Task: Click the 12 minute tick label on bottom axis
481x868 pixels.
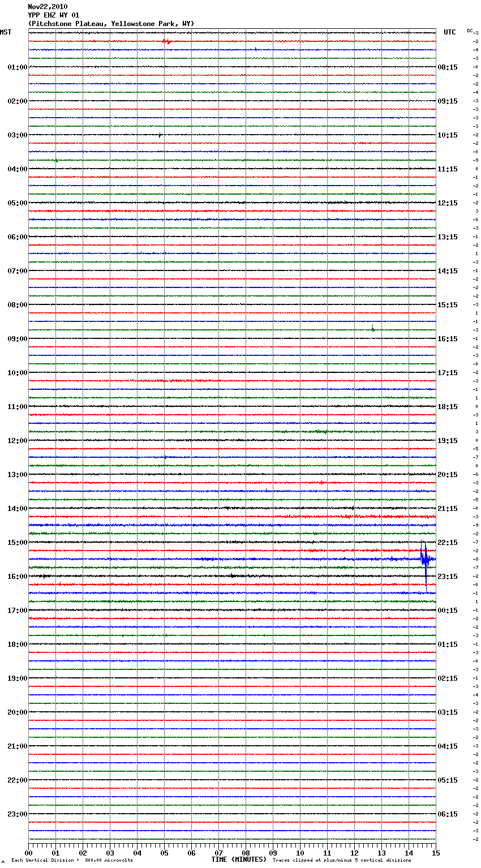Action: pos(354,853)
